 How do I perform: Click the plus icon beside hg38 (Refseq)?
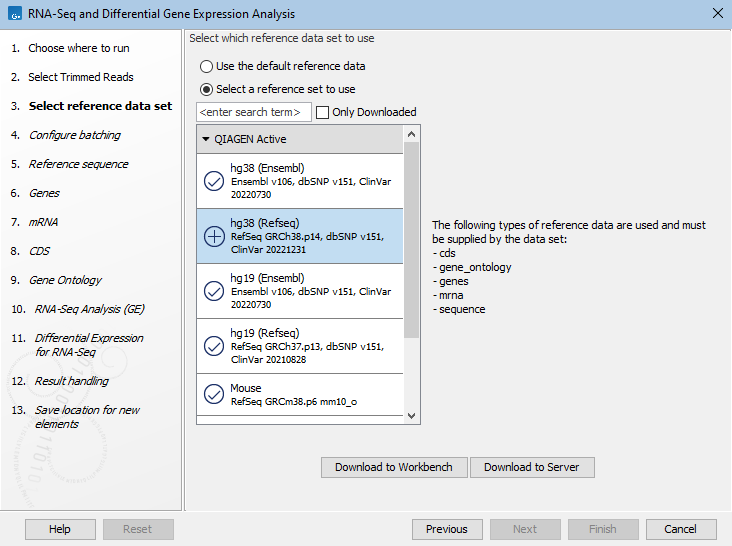pyautogui.click(x=214, y=236)
